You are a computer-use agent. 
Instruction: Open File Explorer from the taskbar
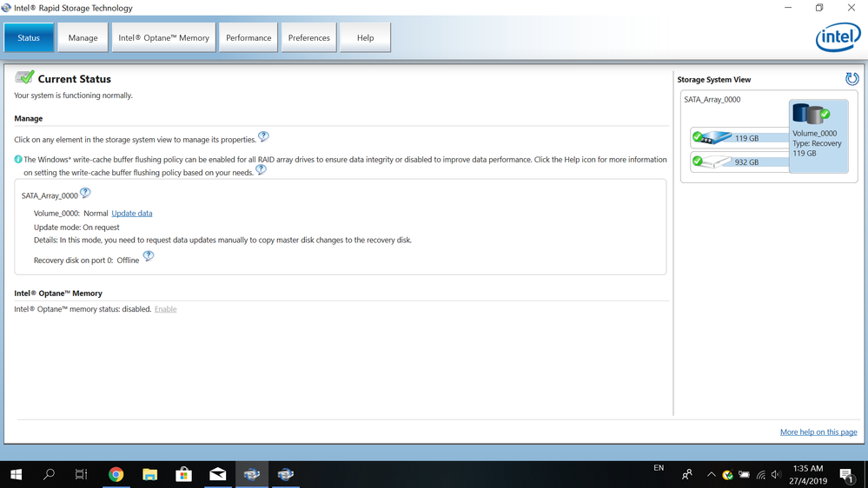click(149, 474)
